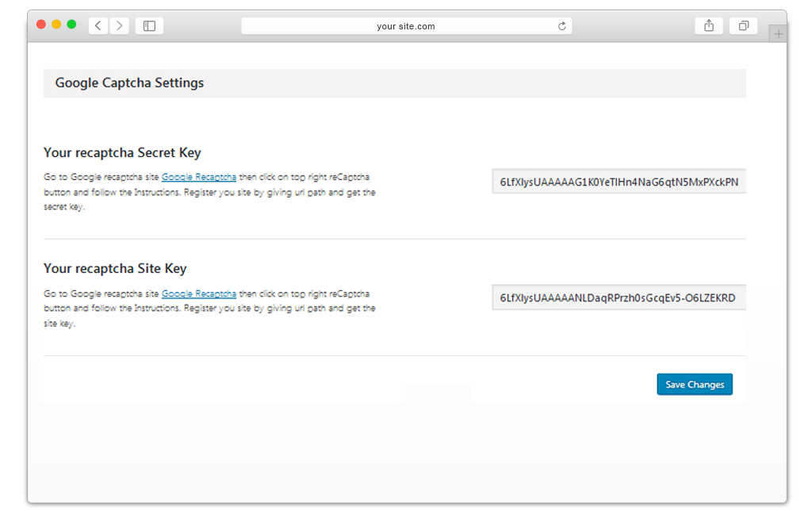Select the Google Captcha Settings heading
812x510 pixels.
pyautogui.click(x=129, y=82)
